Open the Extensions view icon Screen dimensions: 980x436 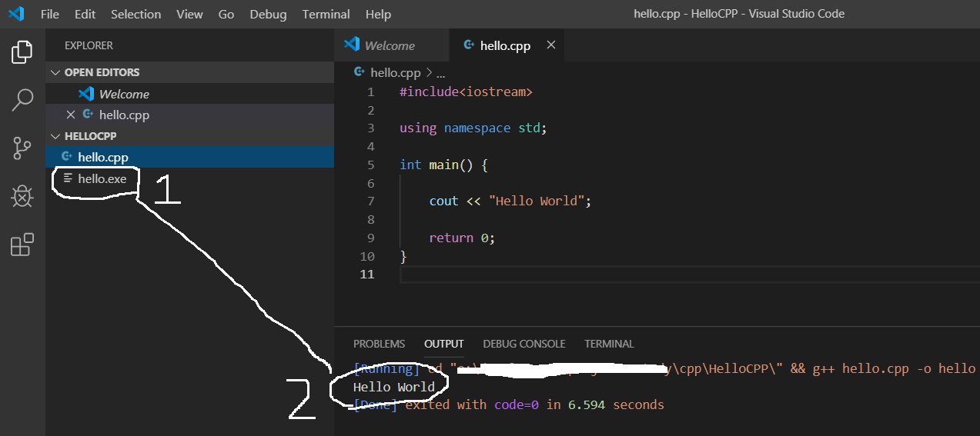click(22, 245)
